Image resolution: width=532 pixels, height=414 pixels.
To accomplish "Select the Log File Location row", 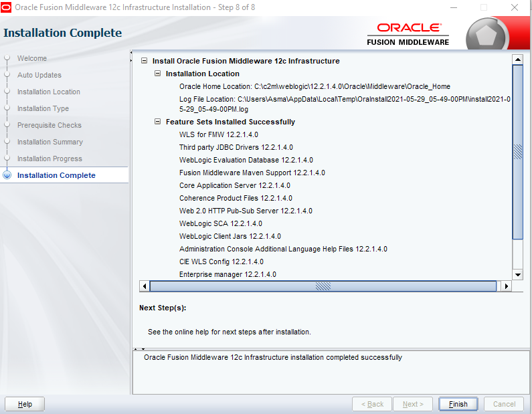I will (x=345, y=104).
